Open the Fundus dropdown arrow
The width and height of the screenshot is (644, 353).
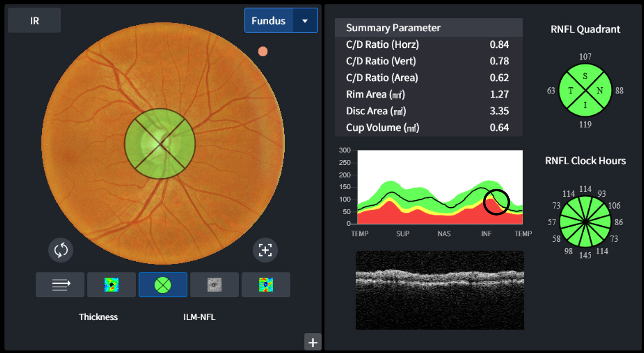tap(305, 21)
